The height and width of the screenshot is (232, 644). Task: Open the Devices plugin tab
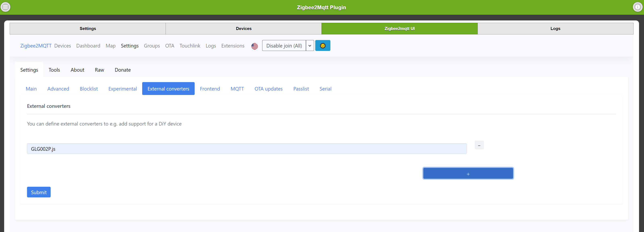point(243,28)
